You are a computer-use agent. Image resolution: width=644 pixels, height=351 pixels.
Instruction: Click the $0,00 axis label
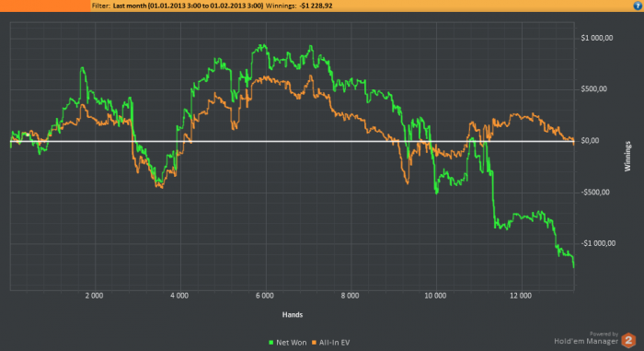tap(590, 141)
